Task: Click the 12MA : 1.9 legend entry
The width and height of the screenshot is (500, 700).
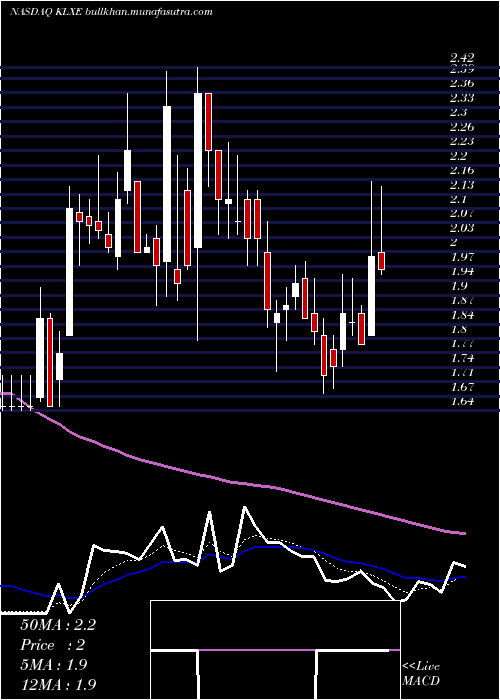Action: coord(58,684)
